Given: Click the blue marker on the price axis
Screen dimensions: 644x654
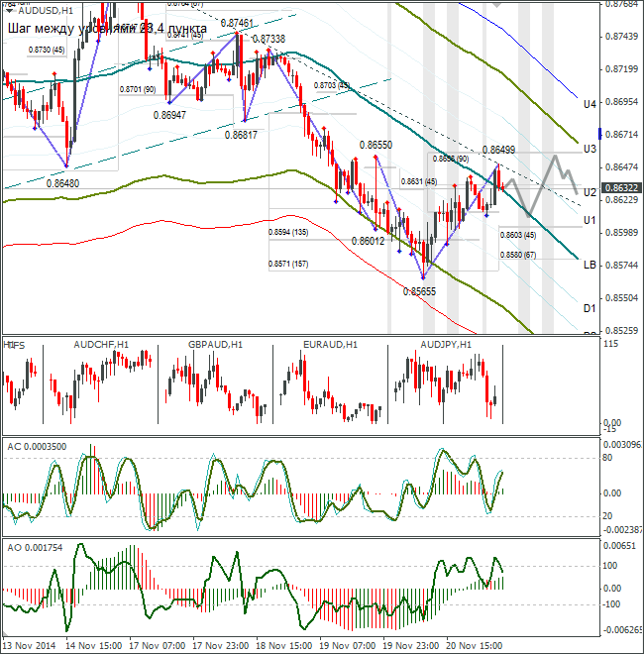Looking at the screenshot, I should point(599,134).
